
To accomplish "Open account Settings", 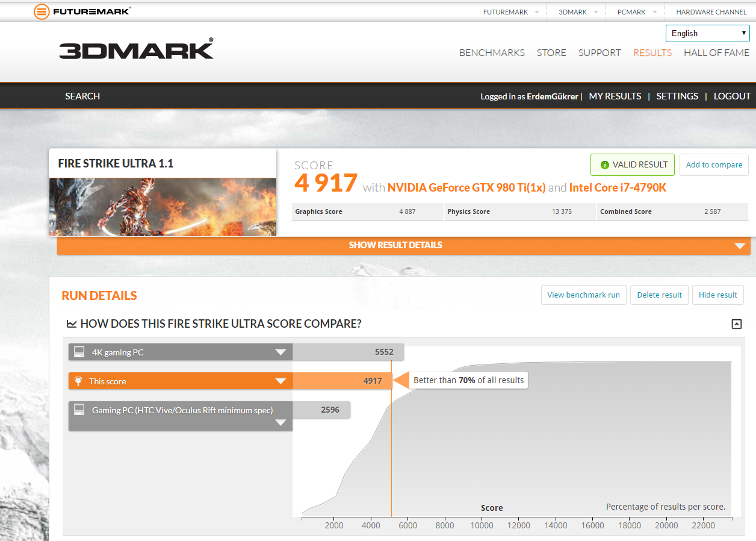I will [x=677, y=96].
